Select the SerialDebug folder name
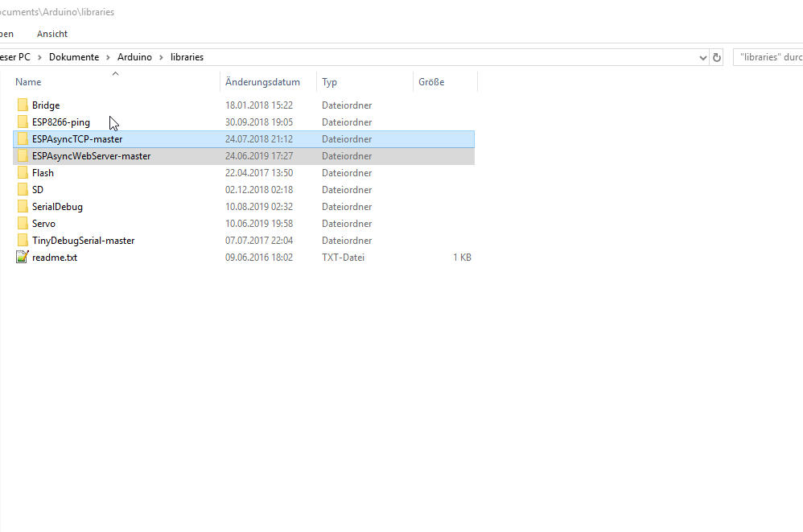 coord(57,206)
